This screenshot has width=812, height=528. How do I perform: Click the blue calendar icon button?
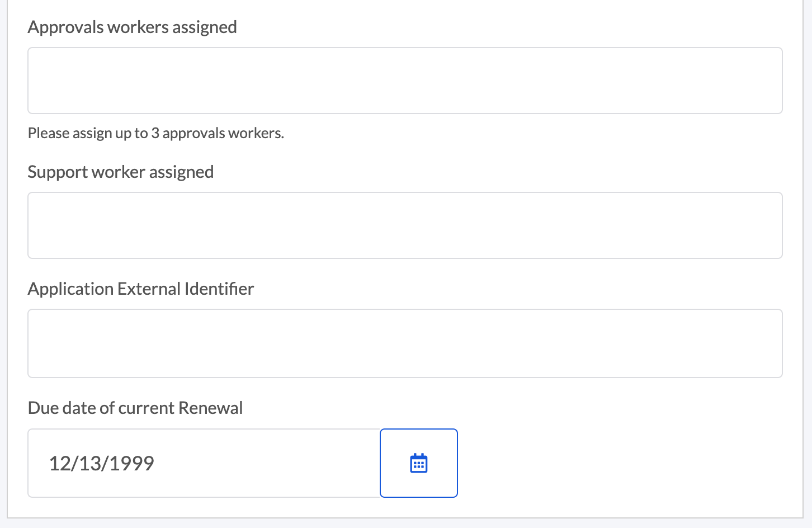(418, 463)
